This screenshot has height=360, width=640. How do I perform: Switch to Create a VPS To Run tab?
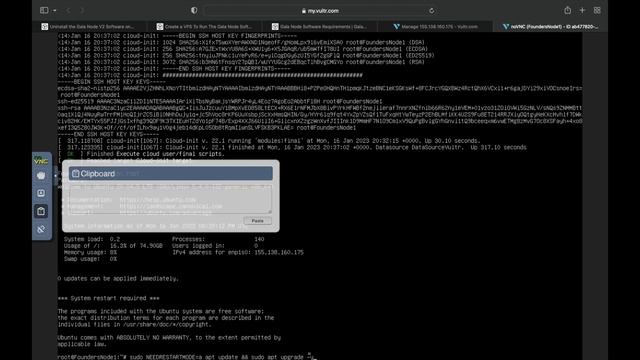click(204, 27)
